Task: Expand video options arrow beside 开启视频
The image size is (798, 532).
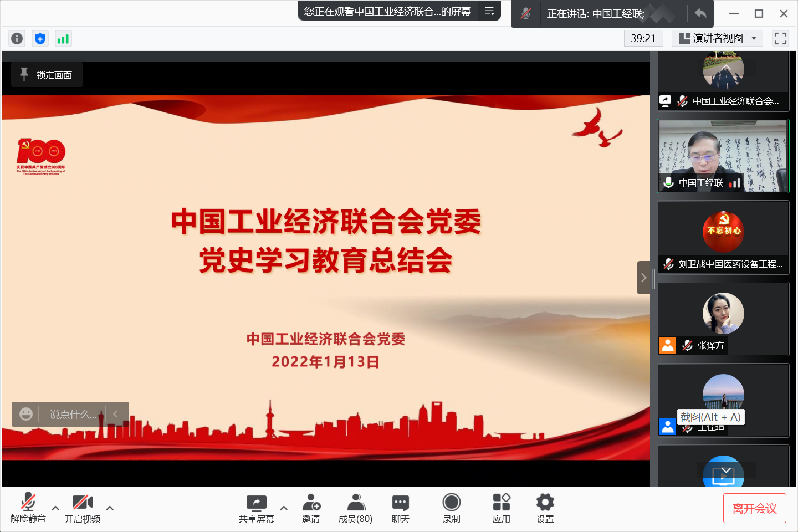Action: coord(110,508)
